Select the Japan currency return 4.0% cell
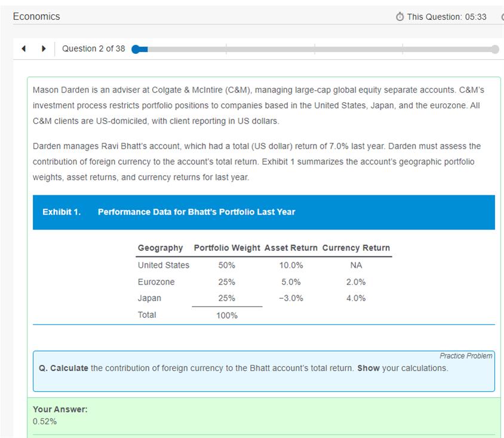 tap(356, 298)
